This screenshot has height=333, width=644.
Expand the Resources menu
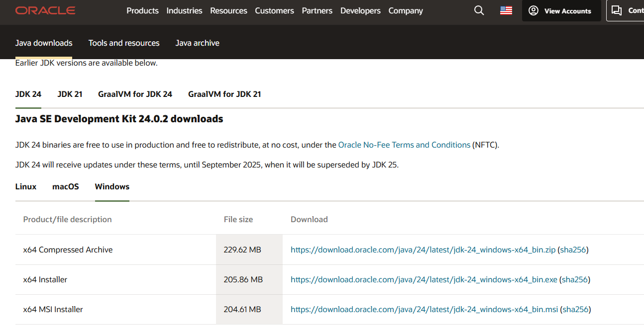(228, 10)
